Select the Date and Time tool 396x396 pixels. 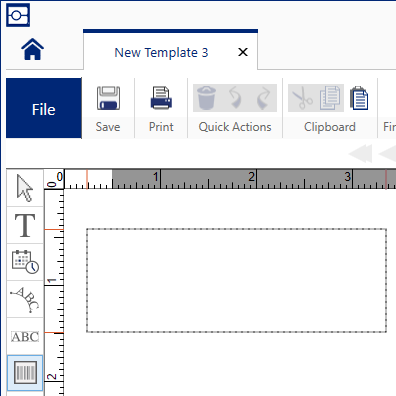coord(25,262)
